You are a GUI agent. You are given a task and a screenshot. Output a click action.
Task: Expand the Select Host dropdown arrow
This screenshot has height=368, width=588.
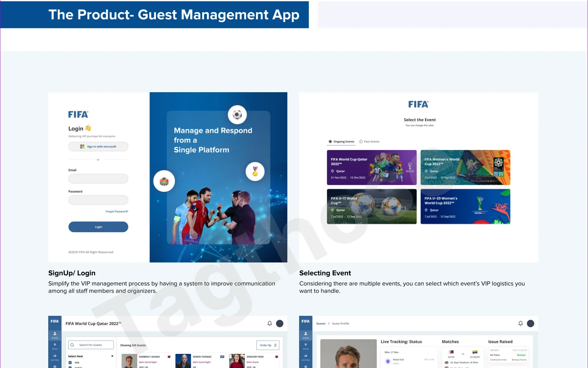(112, 356)
